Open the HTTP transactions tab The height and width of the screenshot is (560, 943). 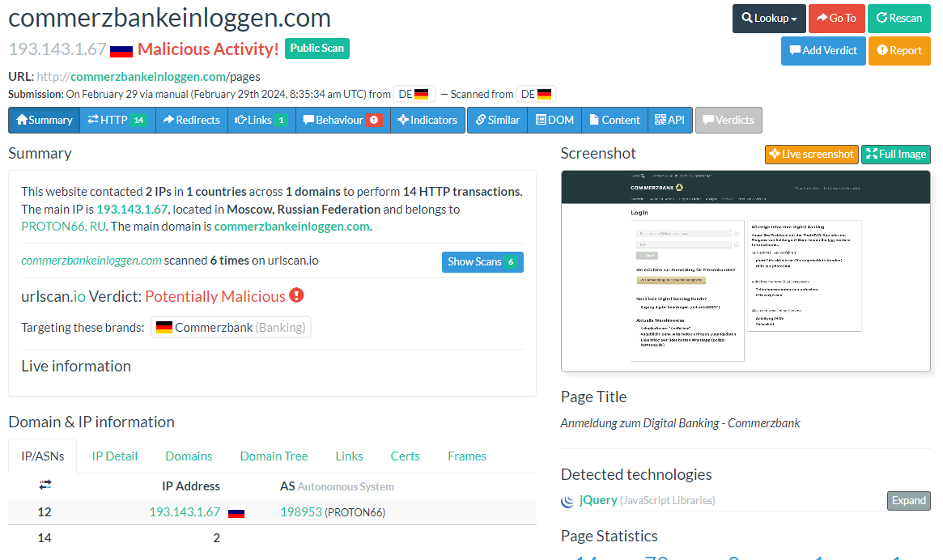tap(117, 120)
